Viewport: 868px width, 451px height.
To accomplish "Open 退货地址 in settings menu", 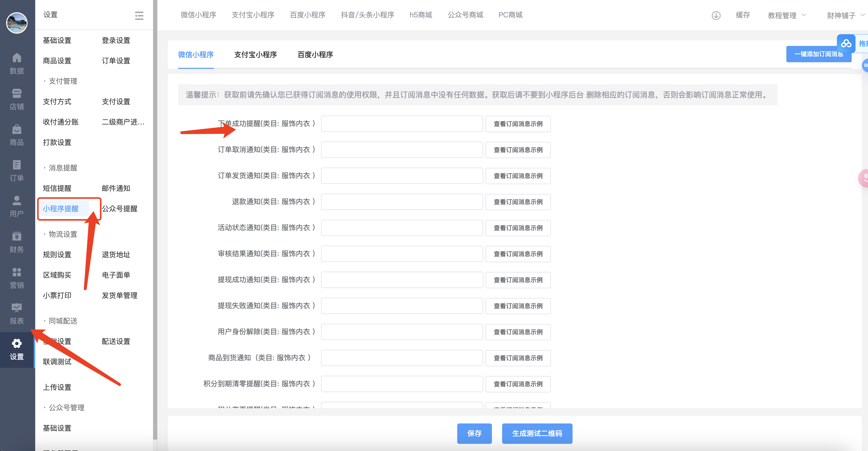I will tap(116, 255).
